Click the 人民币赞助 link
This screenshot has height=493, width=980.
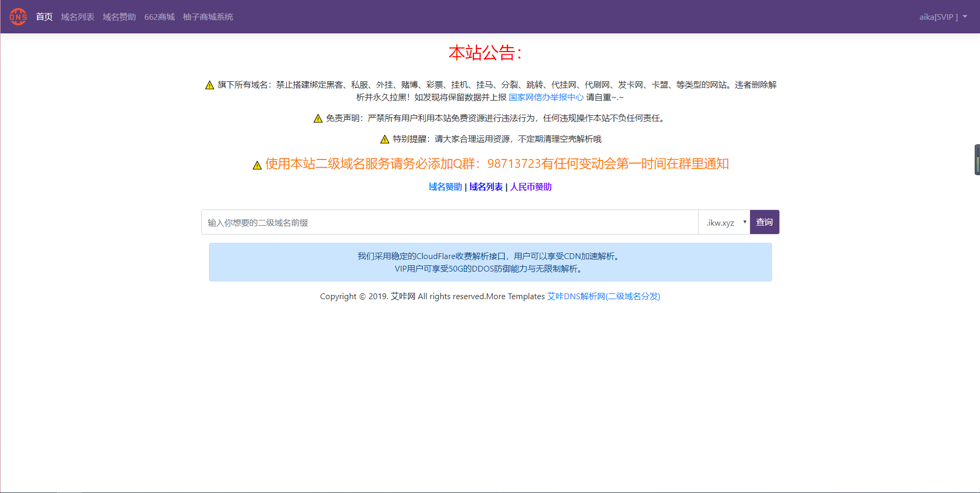531,187
